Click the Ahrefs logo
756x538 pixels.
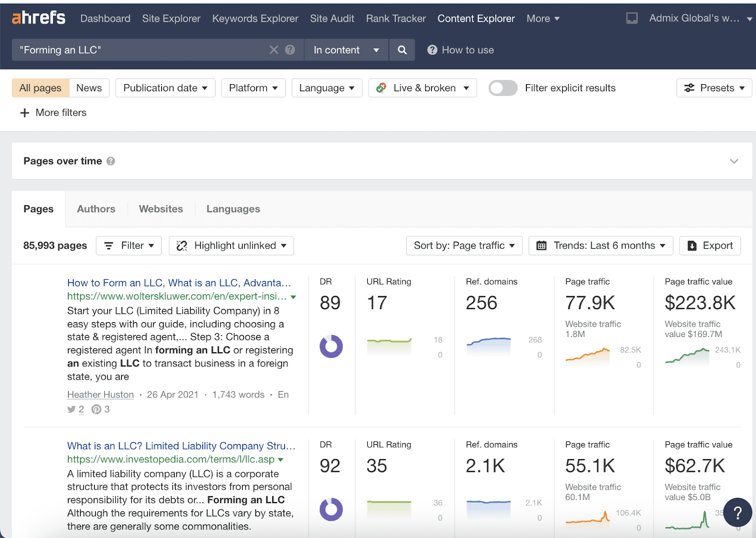[x=39, y=18]
